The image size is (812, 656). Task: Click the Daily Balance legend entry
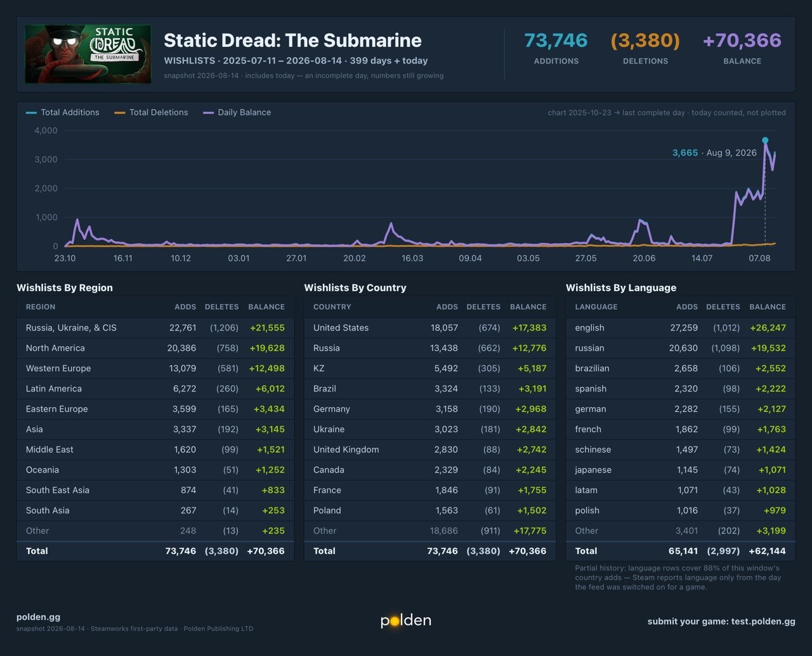tap(237, 112)
